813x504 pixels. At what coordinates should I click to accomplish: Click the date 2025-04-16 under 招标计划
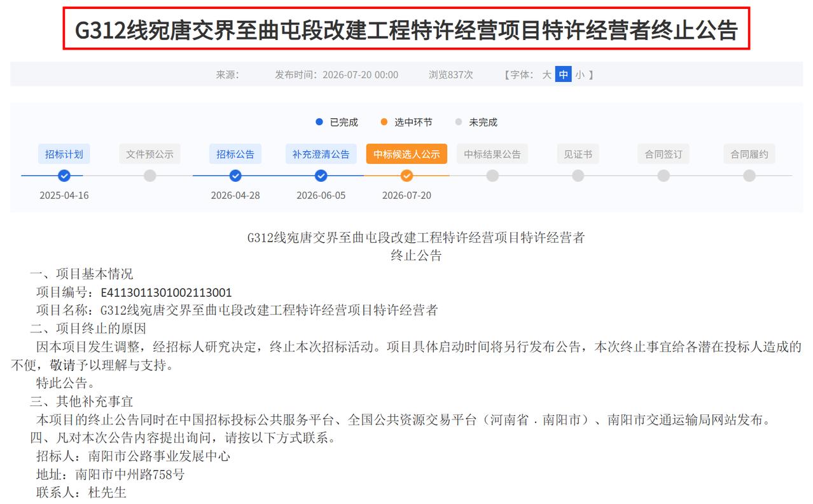[x=64, y=195]
